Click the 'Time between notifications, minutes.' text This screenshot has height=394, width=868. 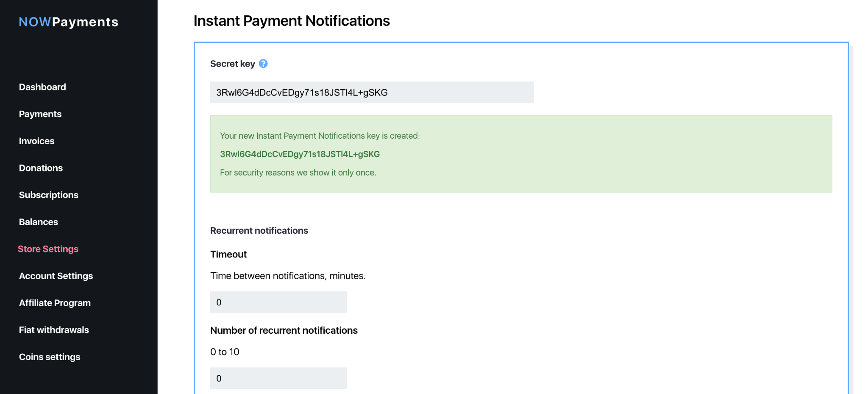[x=288, y=276]
